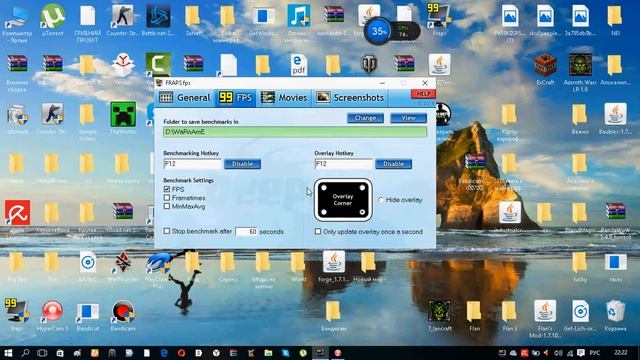Click the stop-after seconds value field
640x360 pixels.
pos(246,231)
